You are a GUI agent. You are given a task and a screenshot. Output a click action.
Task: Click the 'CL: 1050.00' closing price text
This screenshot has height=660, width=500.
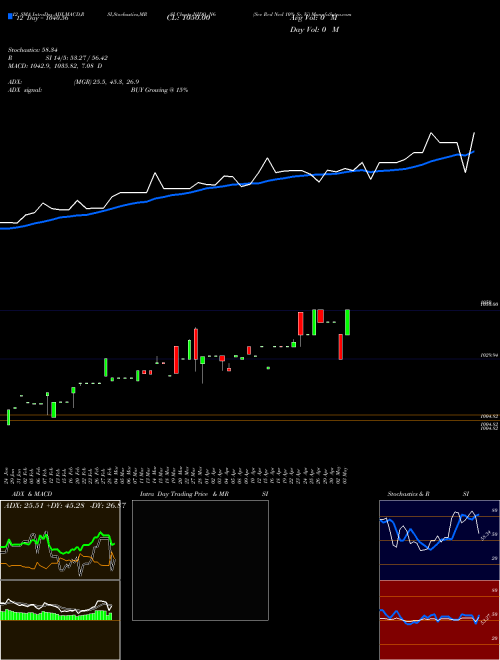pyautogui.click(x=189, y=18)
